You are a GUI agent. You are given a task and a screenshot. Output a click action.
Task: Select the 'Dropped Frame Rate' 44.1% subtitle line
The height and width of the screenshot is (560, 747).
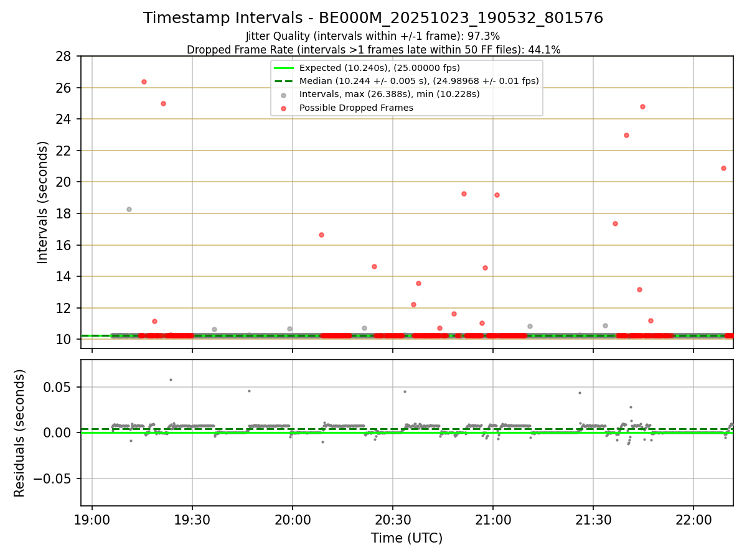(x=374, y=50)
